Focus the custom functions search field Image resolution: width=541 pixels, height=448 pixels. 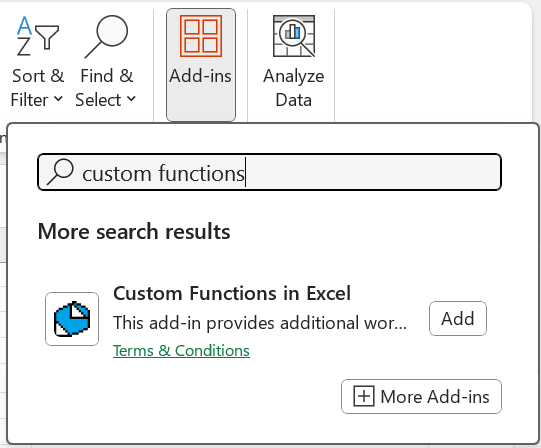coord(269,172)
